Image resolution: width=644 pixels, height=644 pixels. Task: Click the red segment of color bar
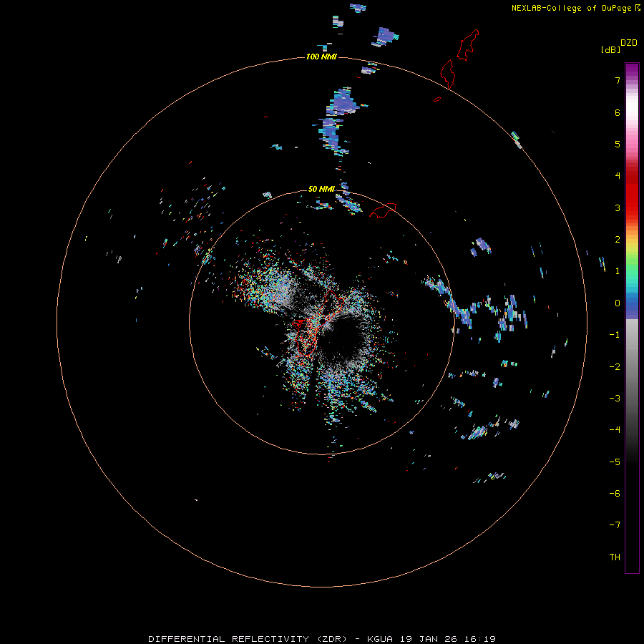point(632,191)
